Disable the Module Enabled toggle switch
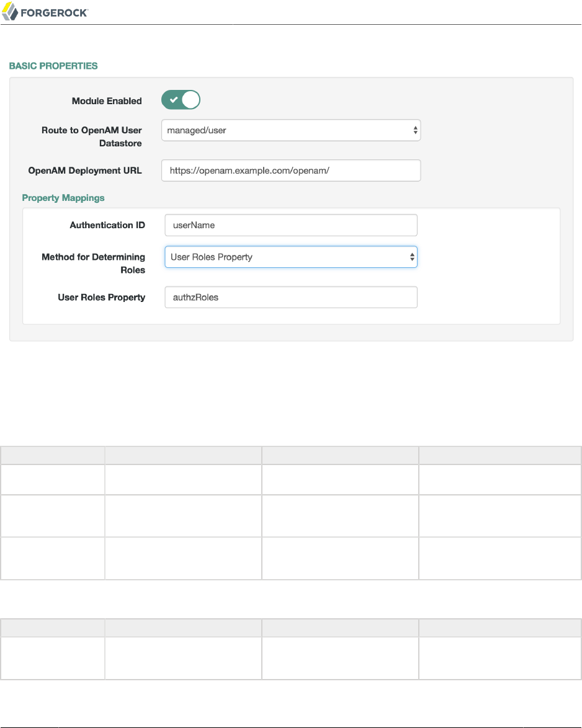Viewport: 582px width, 728px height. [181, 100]
